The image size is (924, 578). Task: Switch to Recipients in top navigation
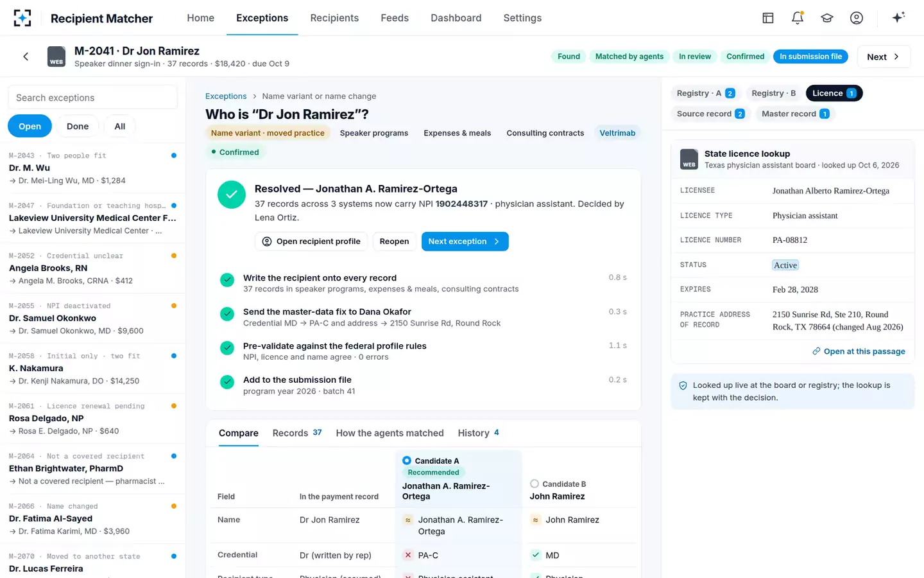point(334,18)
